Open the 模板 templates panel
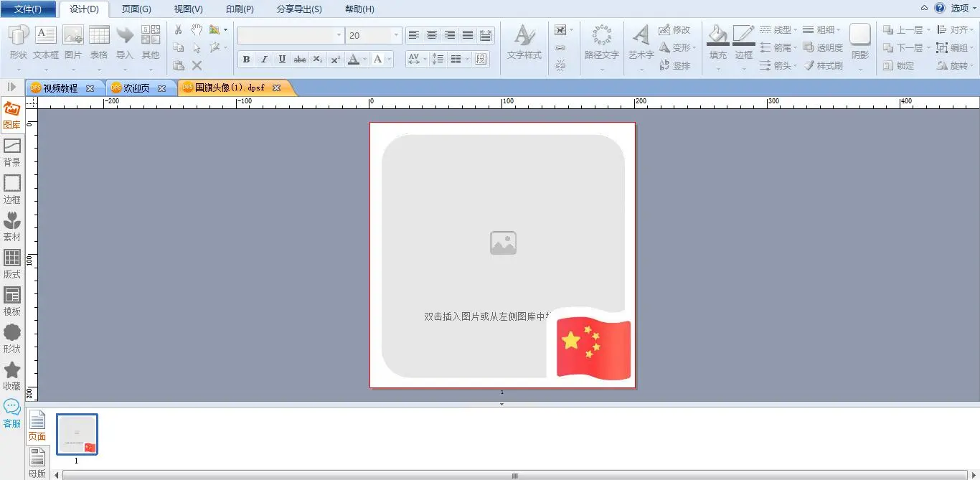Image resolution: width=980 pixels, height=480 pixels. point(11,301)
